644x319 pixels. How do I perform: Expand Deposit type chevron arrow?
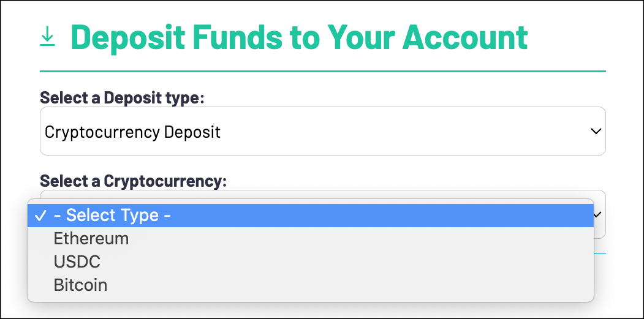[x=596, y=132]
